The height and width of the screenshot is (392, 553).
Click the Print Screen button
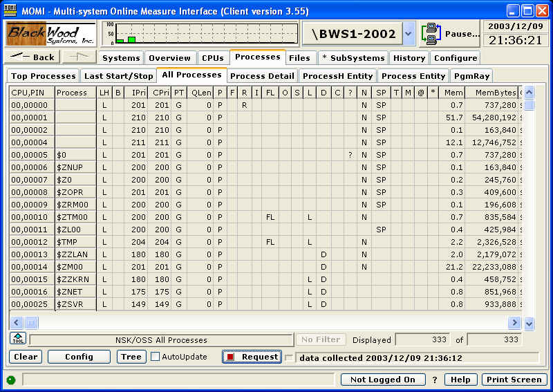pyautogui.click(x=514, y=380)
